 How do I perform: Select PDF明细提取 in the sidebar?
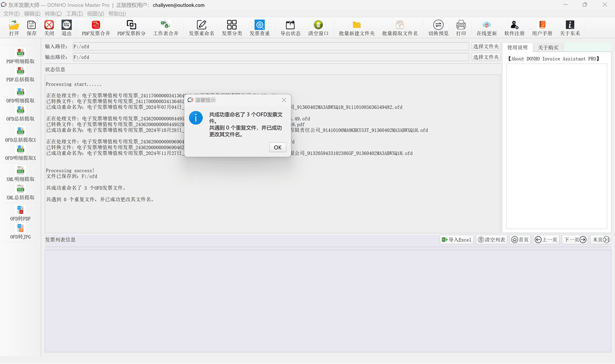(21, 56)
